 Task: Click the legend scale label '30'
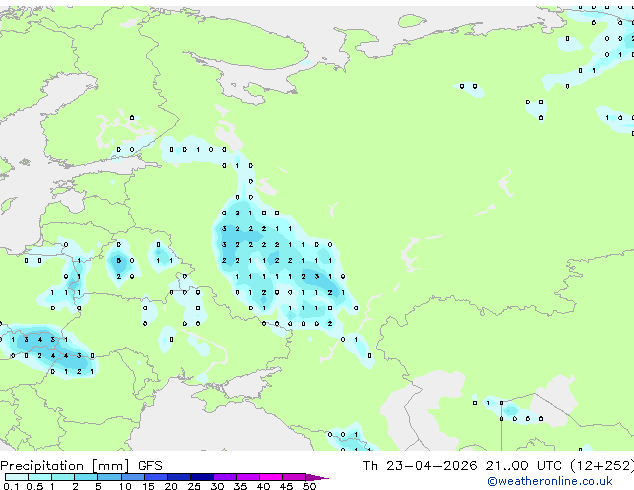pyautogui.click(x=217, y=486)
